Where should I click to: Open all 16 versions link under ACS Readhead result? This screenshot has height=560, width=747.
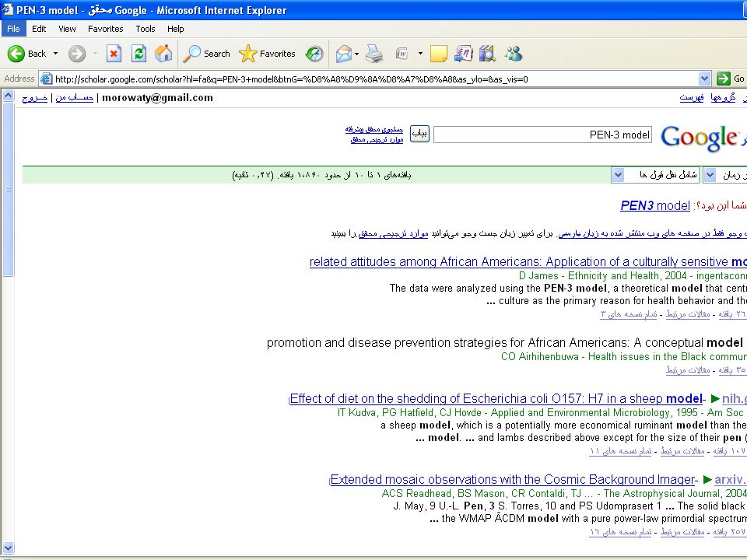pos(620,532)
